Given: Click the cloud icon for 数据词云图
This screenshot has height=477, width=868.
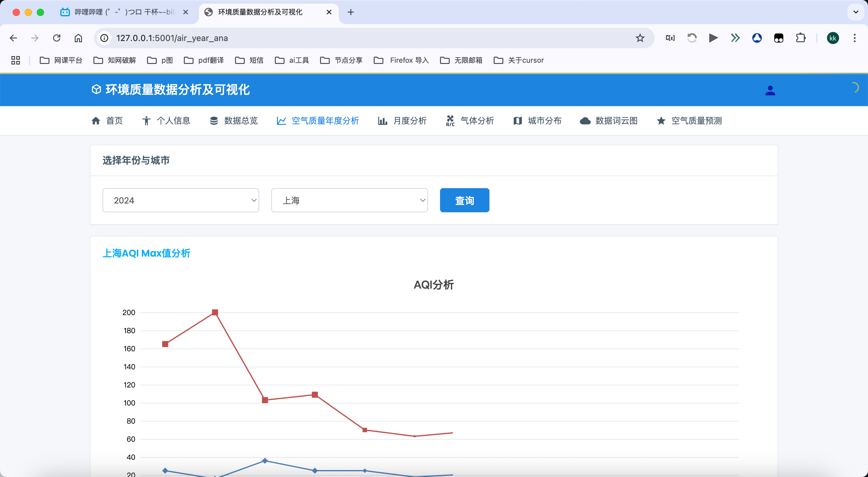Looking at the screenshot, I should [585, 121].
